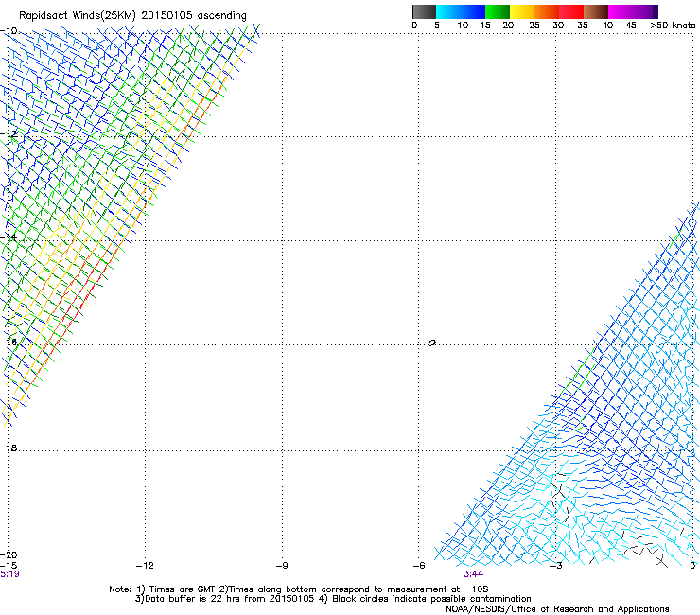The width and height of the screenshot is (700, 615).
Task: Click the purple 5:19 swath time label
Action: pos(9,574)
